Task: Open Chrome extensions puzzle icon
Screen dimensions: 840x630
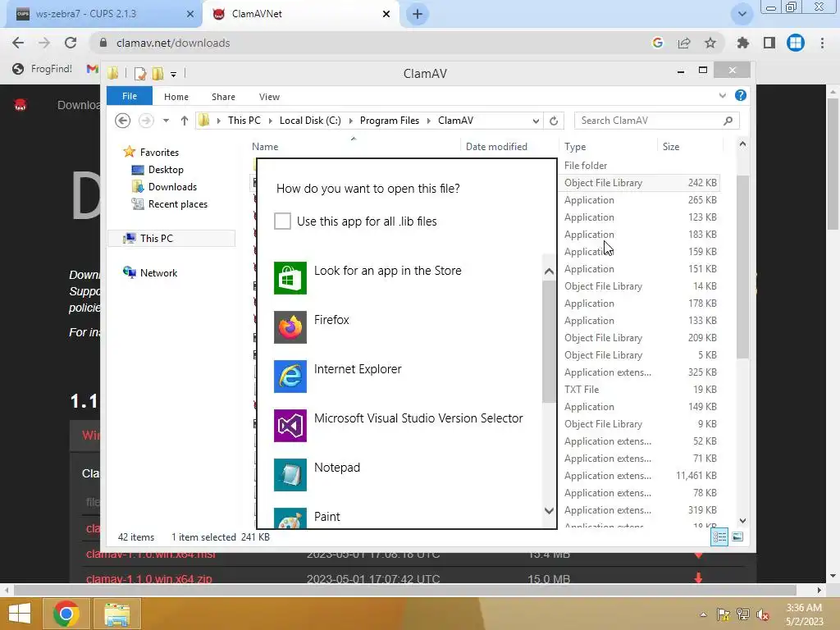Action: (743, 43)
